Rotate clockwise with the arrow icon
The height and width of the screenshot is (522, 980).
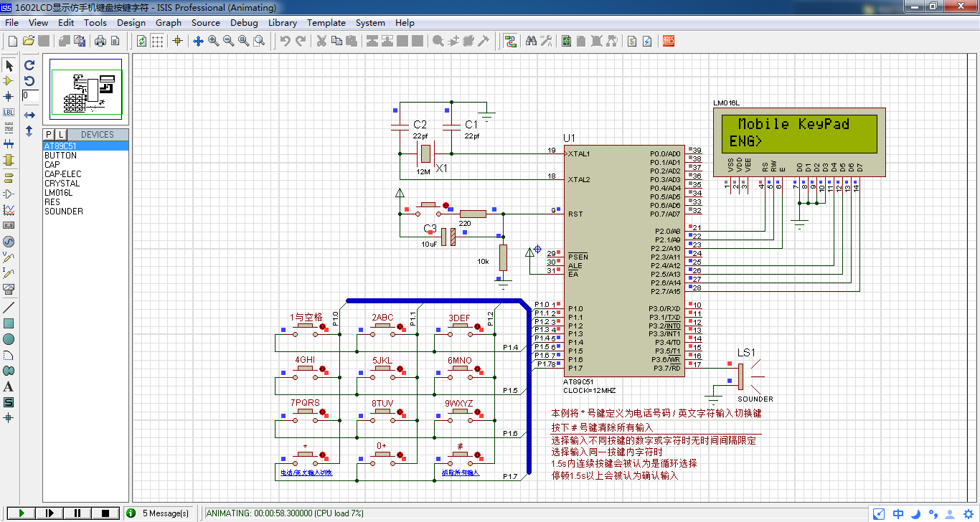pos(29,65)
